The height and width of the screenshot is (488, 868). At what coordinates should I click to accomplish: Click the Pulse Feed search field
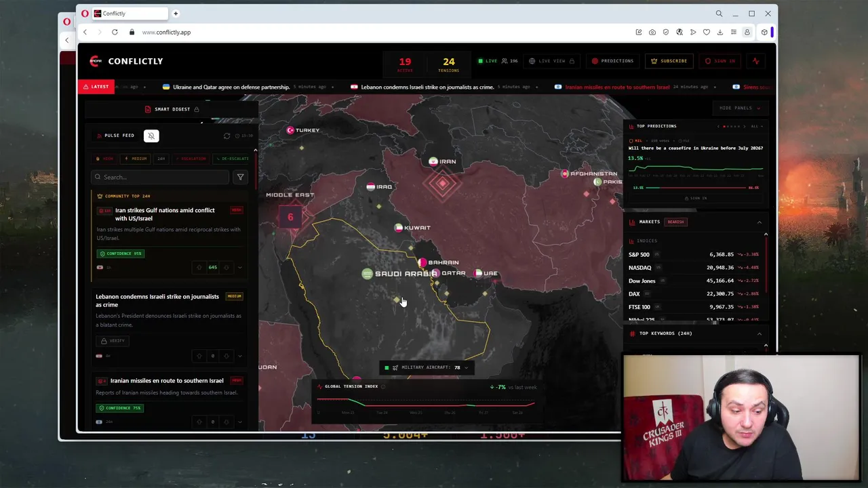(160, 177)
